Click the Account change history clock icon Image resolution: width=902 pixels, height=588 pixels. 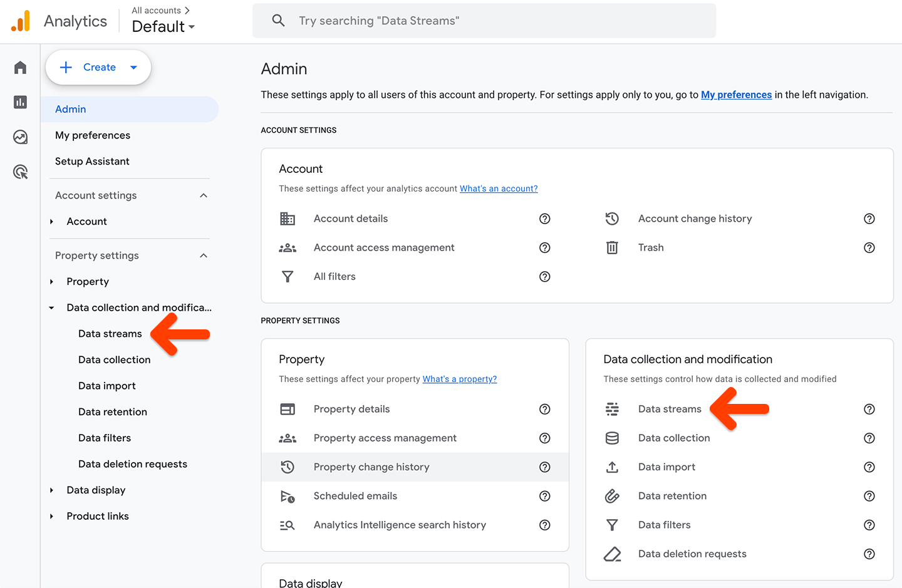click(x=612, y=219)
